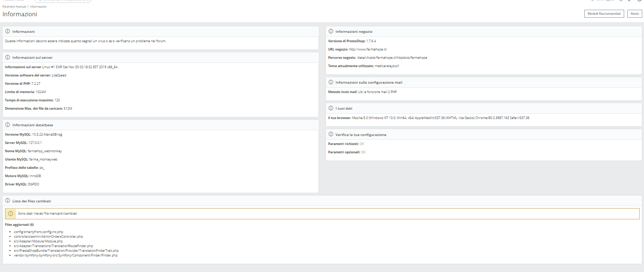Screen dimensions: 644x272
Task: Click info icon beside Informazioni sul server
Action: (x=8, y=57)
